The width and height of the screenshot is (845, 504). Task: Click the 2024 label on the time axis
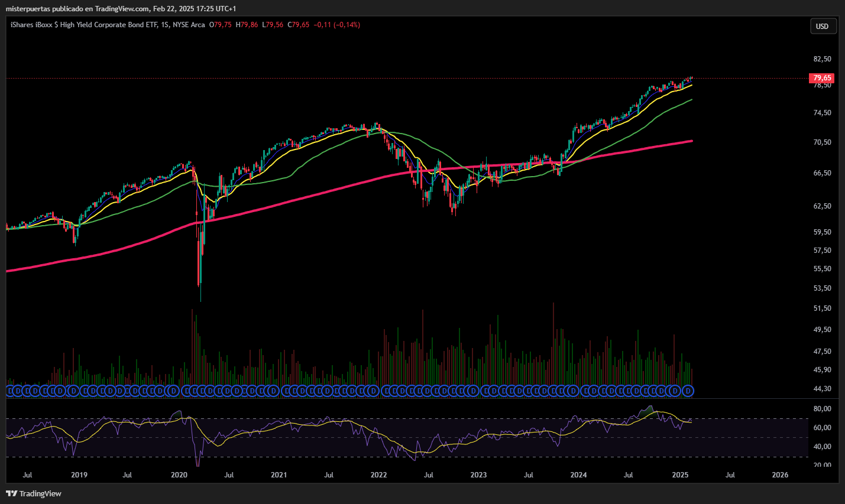point(579,475)
